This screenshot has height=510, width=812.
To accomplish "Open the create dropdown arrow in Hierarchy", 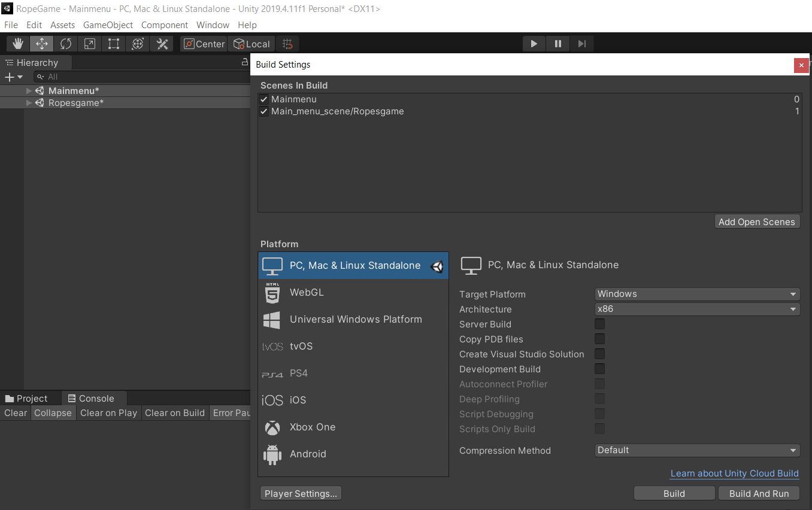I will [20, 77].
